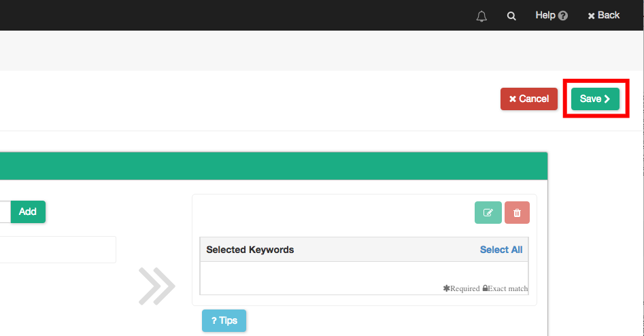Click the Select All link
This screenshot has height=336, width=644.
[501, 250]
